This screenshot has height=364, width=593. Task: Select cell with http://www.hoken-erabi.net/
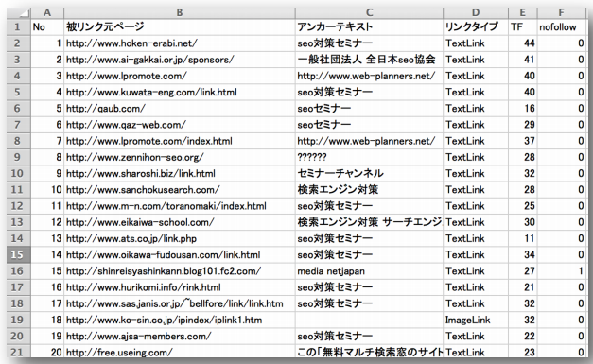tap(180, 43)
